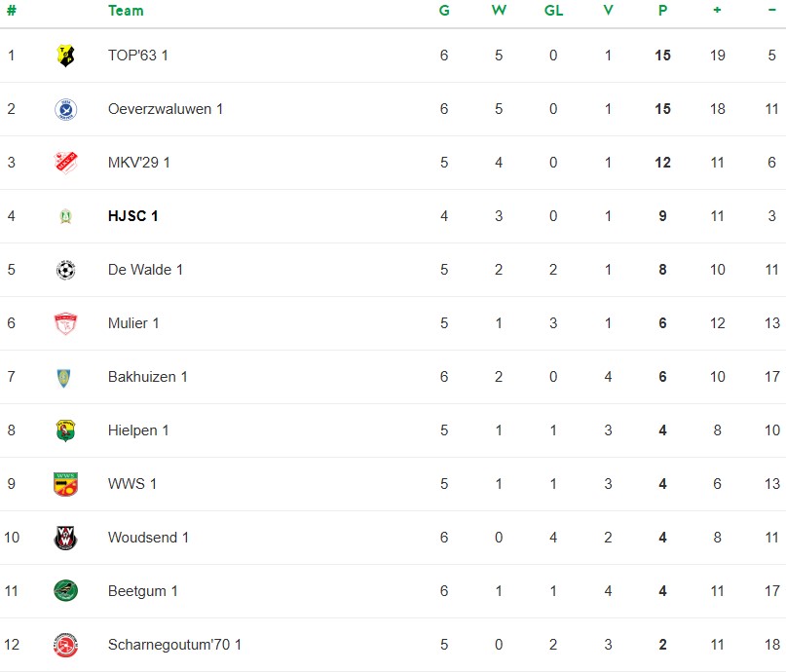Open the TOP'63 1 team link
Screen dimensions: 786x672
pos(138,56)
